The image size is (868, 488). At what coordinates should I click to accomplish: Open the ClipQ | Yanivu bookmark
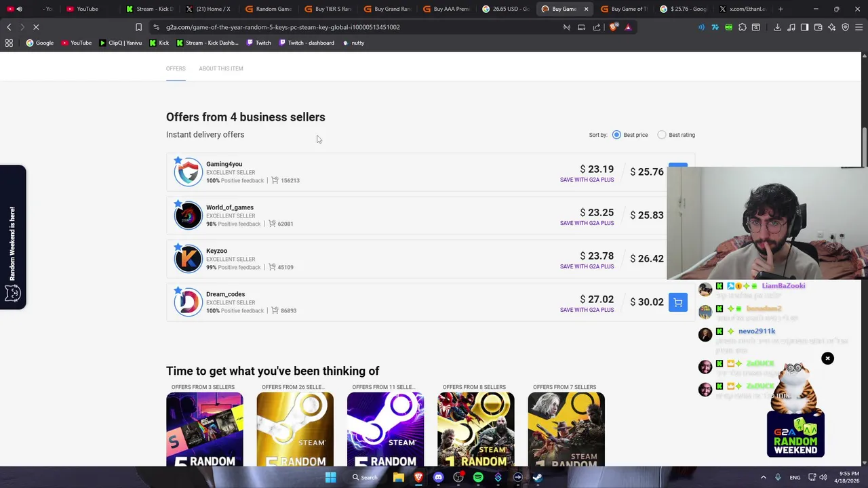121,43
